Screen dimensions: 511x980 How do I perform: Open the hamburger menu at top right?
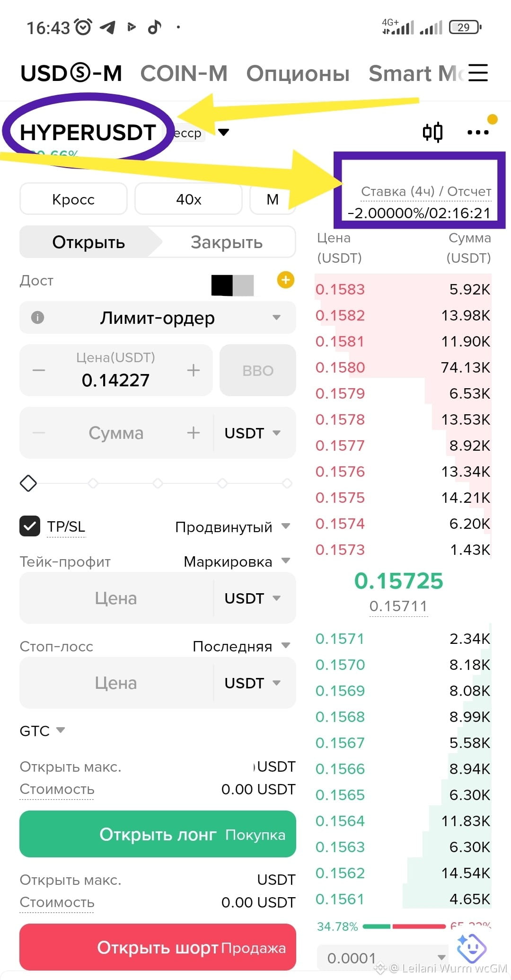478,73
